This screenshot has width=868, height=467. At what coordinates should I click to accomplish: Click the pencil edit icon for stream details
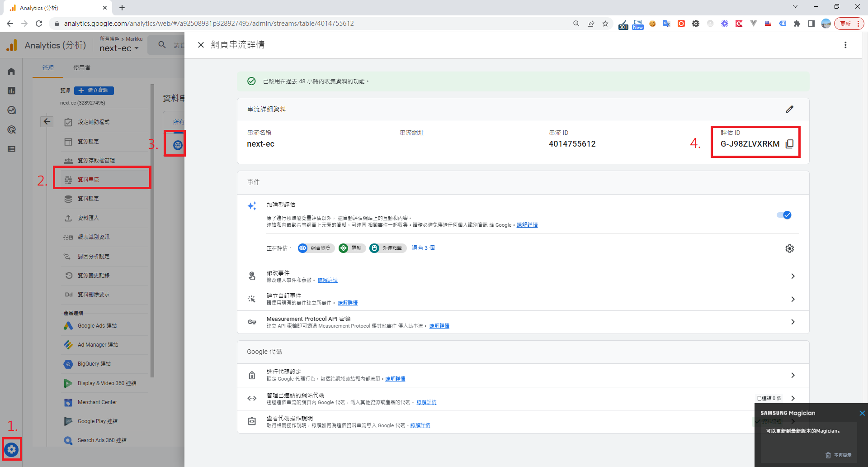tap(789, 109)
